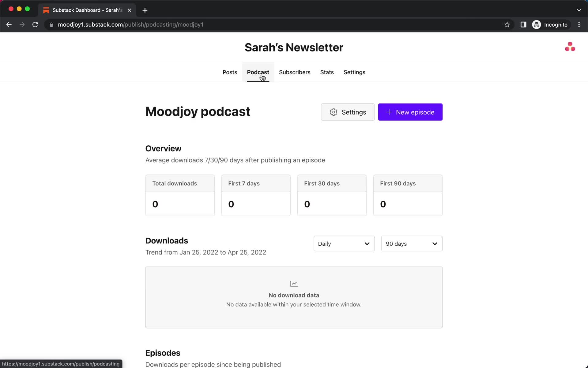Click the Sarah's Newsletter title
This screenshot has height=368, width=588.
point(294,47)
